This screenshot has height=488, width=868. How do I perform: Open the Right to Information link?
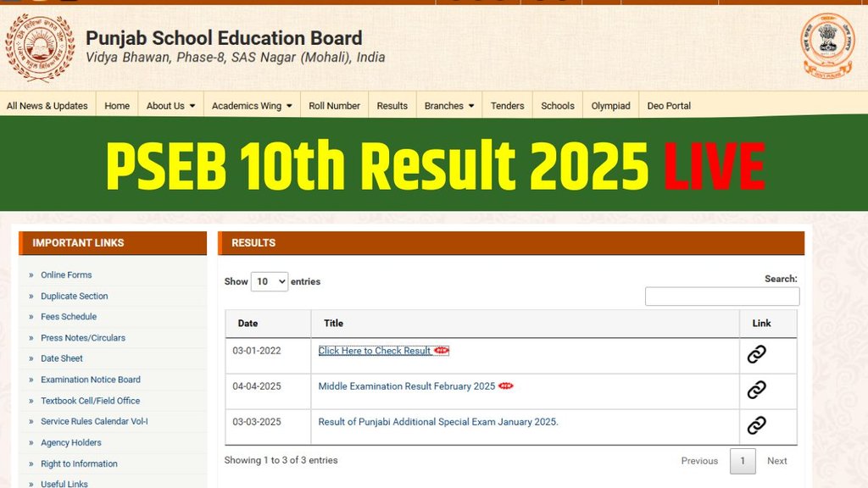(x=79, y=463)
